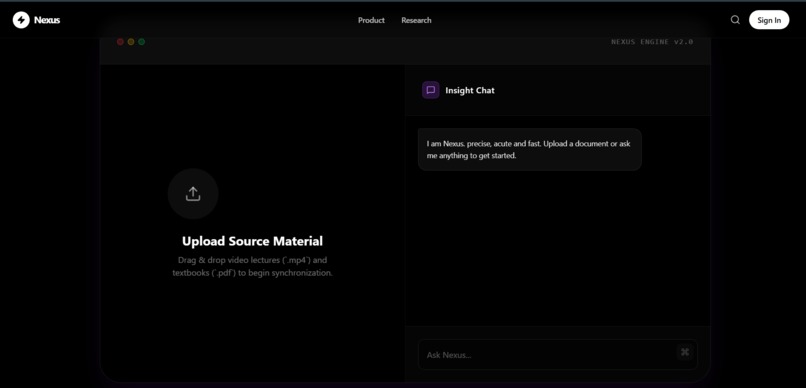The height and width of the screenshot is (388, 806).
Task: Open the Product menu
Action: pyautogui.click(x=371, y=20)
